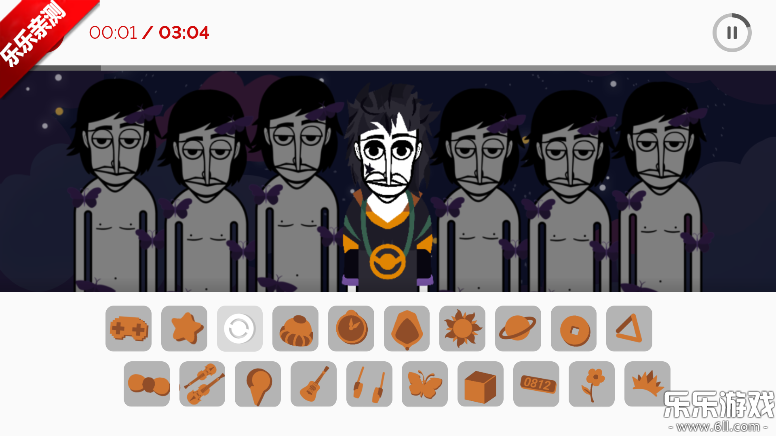Pick the 0812 plate sound icon
The image size is (776, 436).
click(536, 384)
